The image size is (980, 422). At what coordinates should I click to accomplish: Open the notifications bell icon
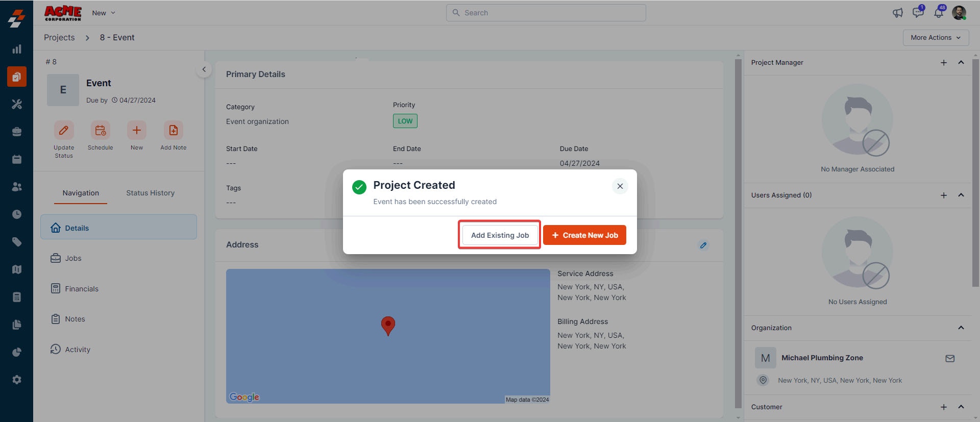point(939,12)
